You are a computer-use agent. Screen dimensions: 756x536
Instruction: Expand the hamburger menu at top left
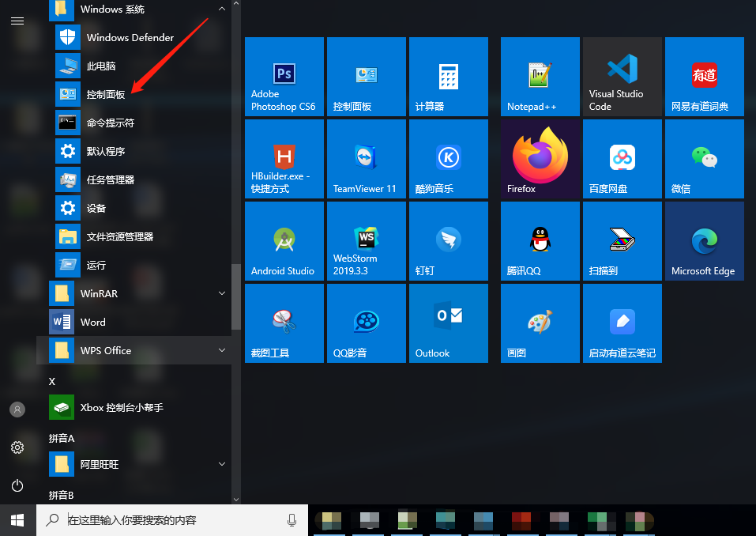[17, 21]
